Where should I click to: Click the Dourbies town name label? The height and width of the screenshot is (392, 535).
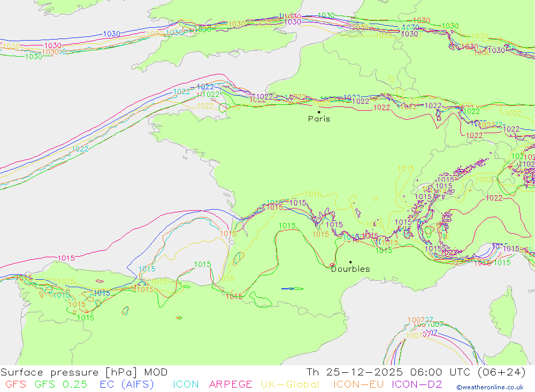350,269
